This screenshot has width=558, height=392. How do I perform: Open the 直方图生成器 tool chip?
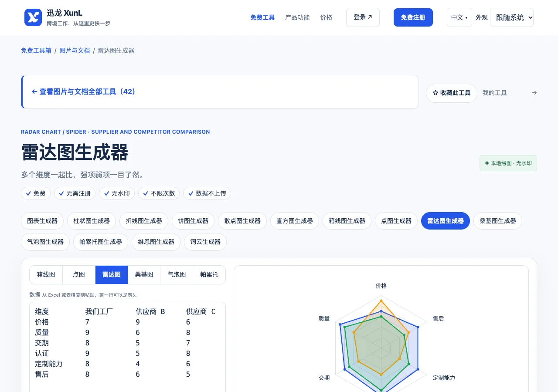pos(295,221)
